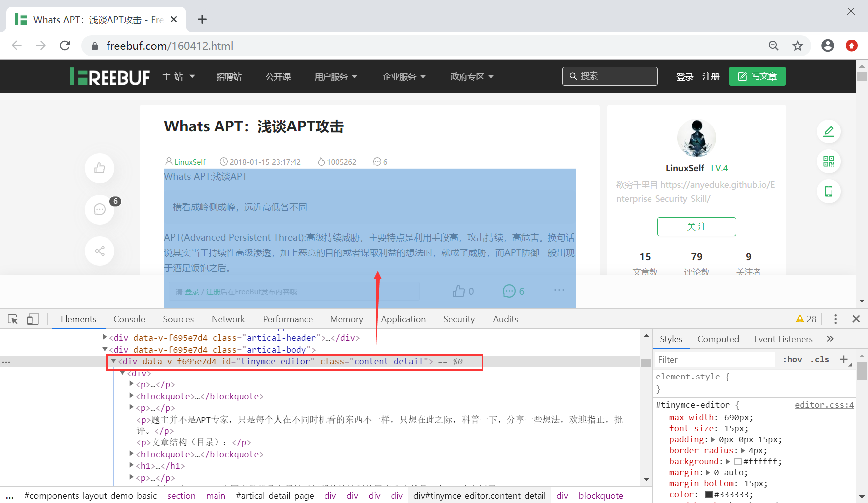Click the #333333 color swatch

click(x=709, y=495)
